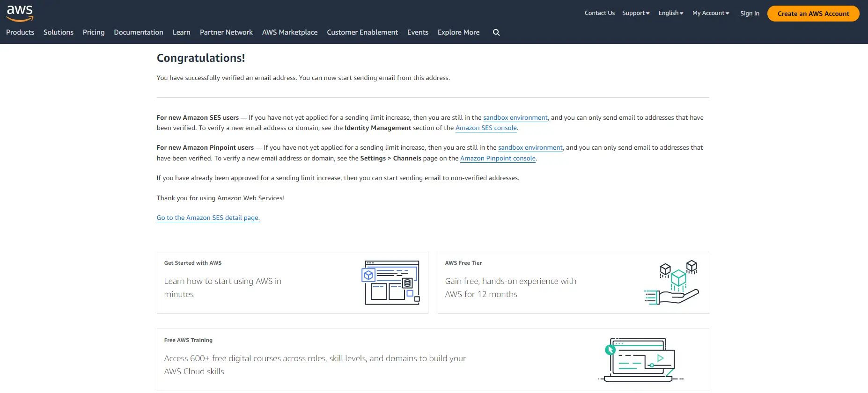
Task: Click the 'Free AWS Training' card title
Action: click(x=188, y=340)
